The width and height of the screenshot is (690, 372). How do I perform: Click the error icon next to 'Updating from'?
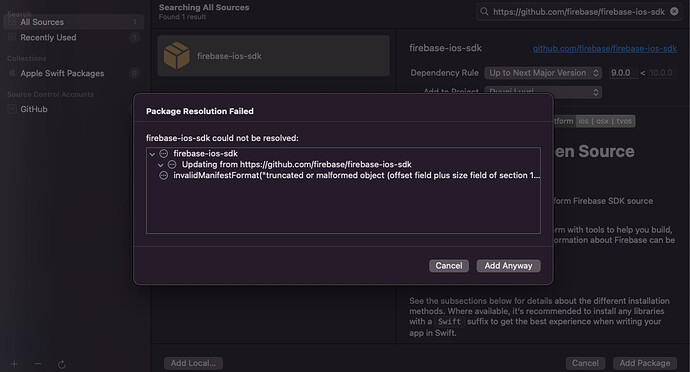tap(172, 164)
